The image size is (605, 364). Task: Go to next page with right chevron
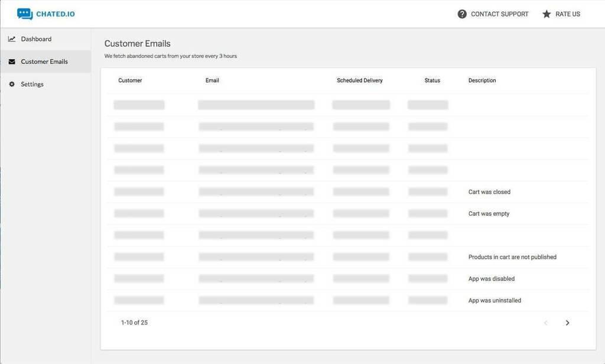pyautogui.click(x=567, y=323)
